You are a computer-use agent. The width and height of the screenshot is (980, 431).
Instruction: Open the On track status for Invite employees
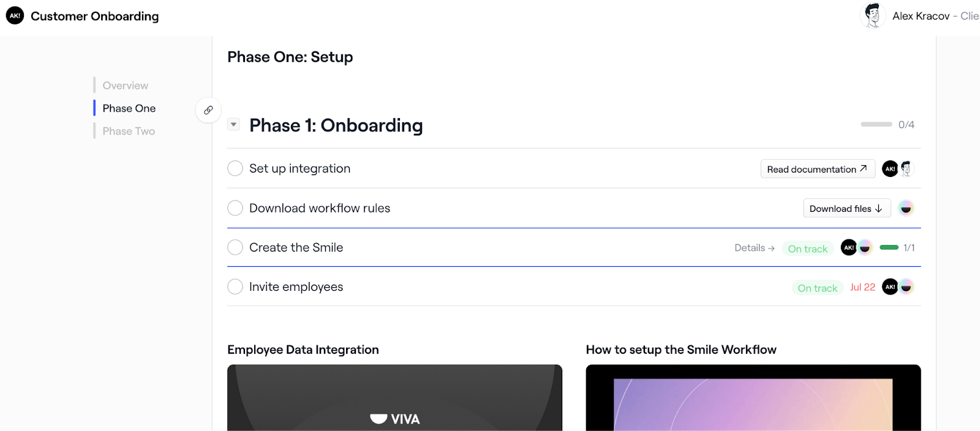coord(817,287)
